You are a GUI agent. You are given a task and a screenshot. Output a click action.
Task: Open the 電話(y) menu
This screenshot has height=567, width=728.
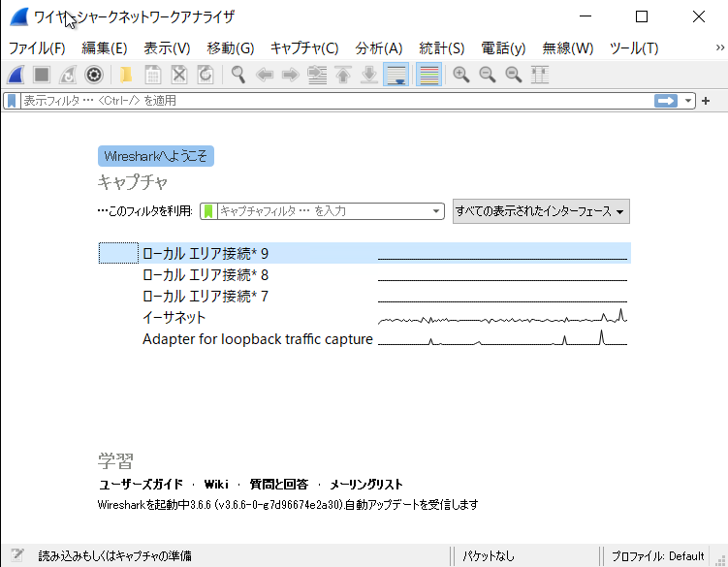(503, 47)
